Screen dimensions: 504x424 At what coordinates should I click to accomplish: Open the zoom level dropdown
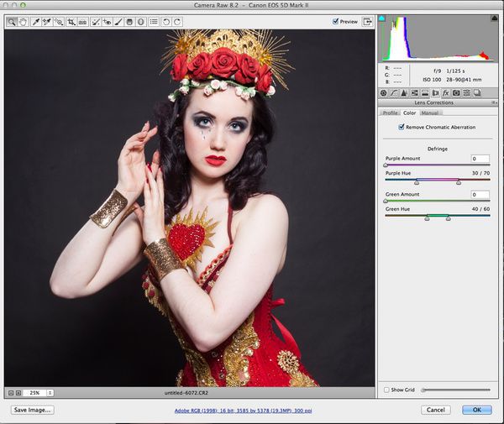50,392
